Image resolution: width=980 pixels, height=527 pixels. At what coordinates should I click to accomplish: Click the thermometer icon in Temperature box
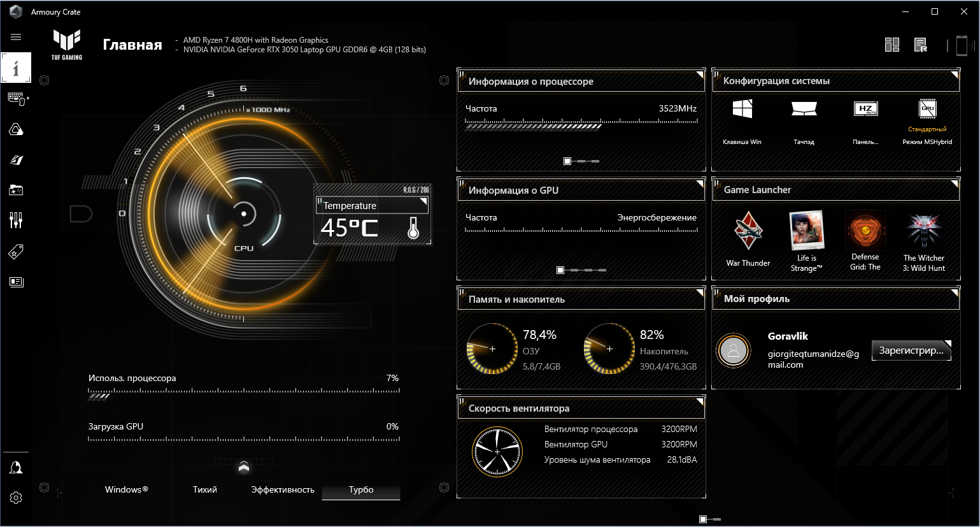click(x=413, y=227)
